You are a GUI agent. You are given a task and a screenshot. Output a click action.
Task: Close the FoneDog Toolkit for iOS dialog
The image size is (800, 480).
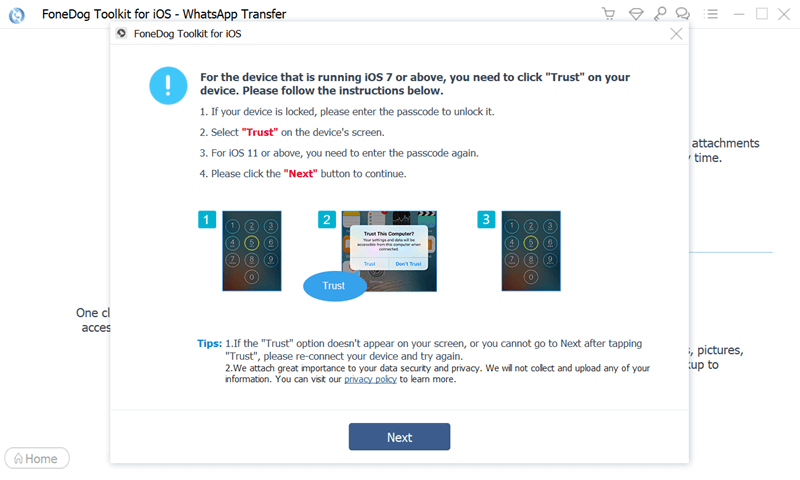(x=676, y=34)
